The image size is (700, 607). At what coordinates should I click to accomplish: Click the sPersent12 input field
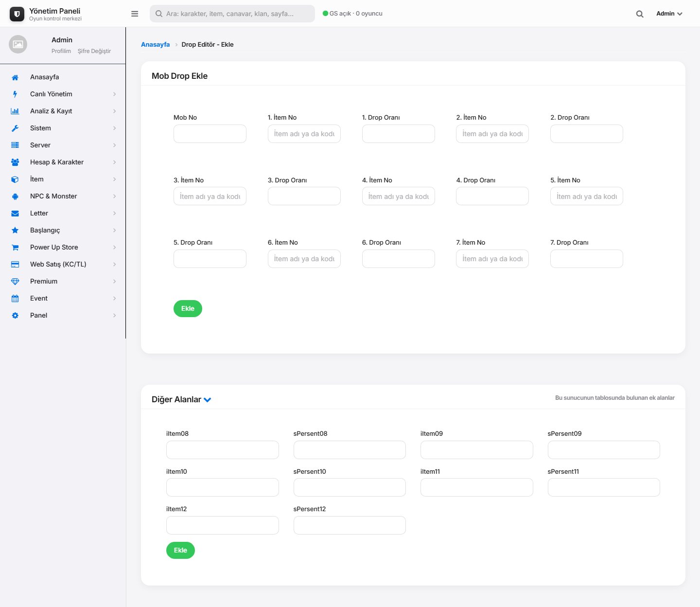pyautogui.click(x=350, y=525)
